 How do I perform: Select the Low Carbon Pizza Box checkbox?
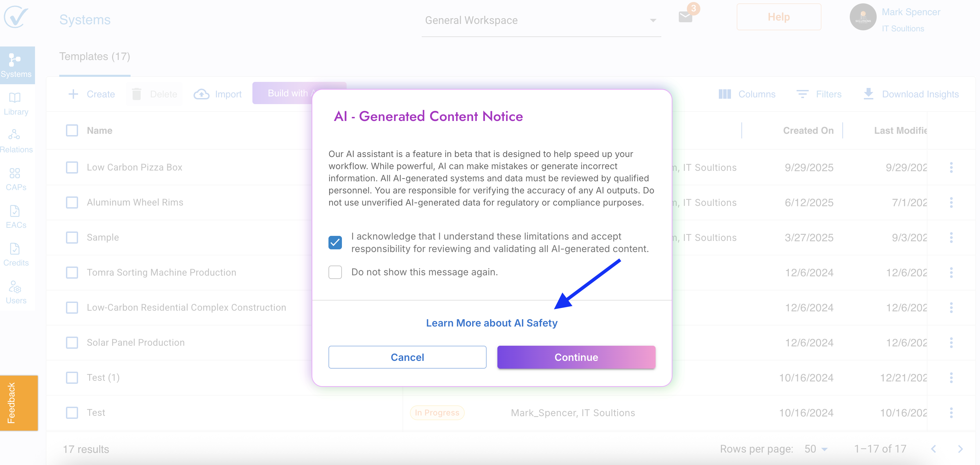(72, 167)
